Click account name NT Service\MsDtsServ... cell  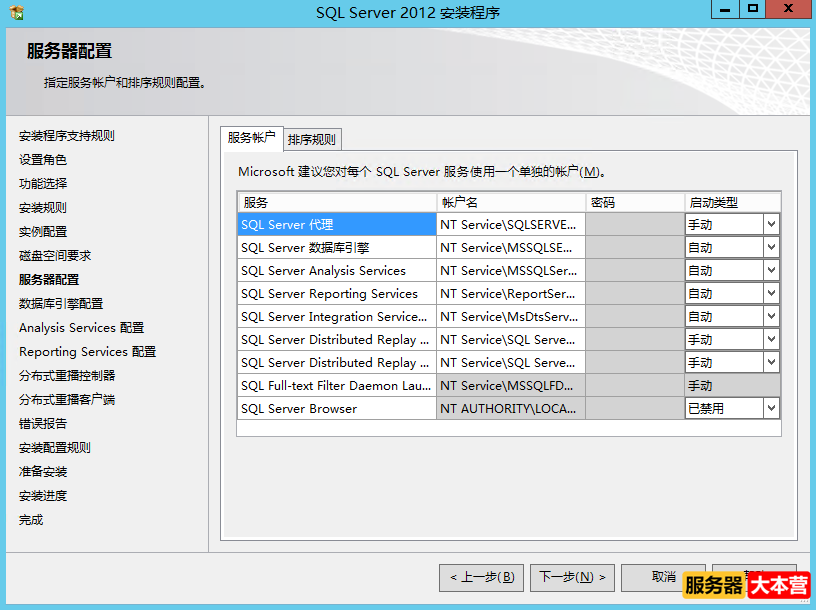pos(511,316)
